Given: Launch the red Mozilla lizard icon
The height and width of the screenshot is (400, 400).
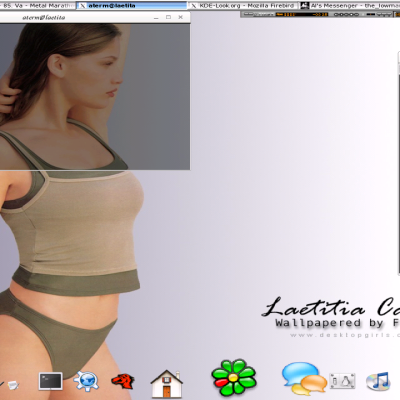Looking at the screenshot, I should pos(123,381).
